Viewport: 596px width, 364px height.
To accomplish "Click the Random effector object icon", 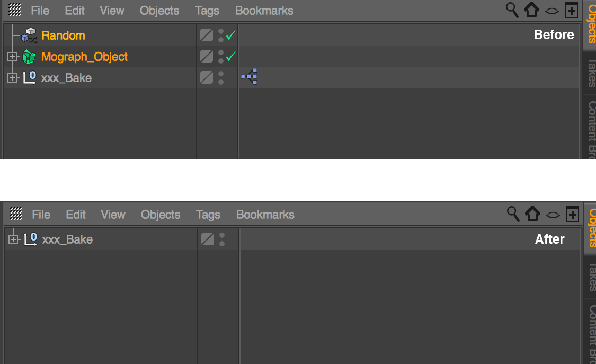I will point(29,35).
